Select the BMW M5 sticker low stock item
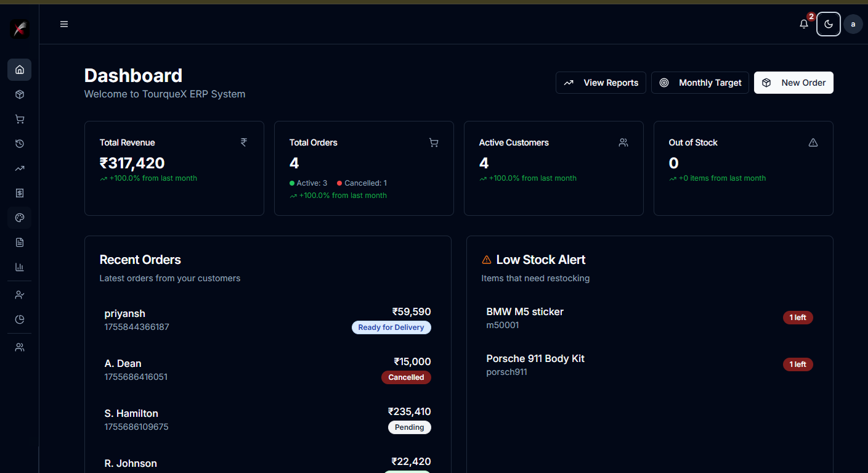Image resolution: width=868 pixels, height=473 pixels. coord(649,318)
